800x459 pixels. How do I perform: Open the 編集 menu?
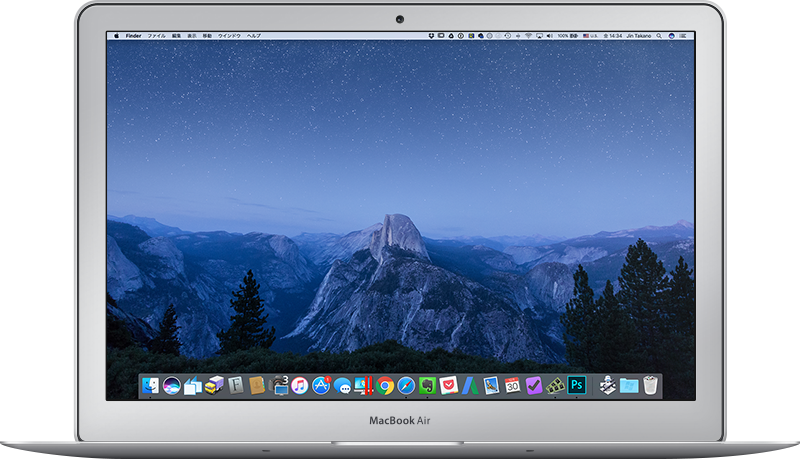(x=177, y=36)
